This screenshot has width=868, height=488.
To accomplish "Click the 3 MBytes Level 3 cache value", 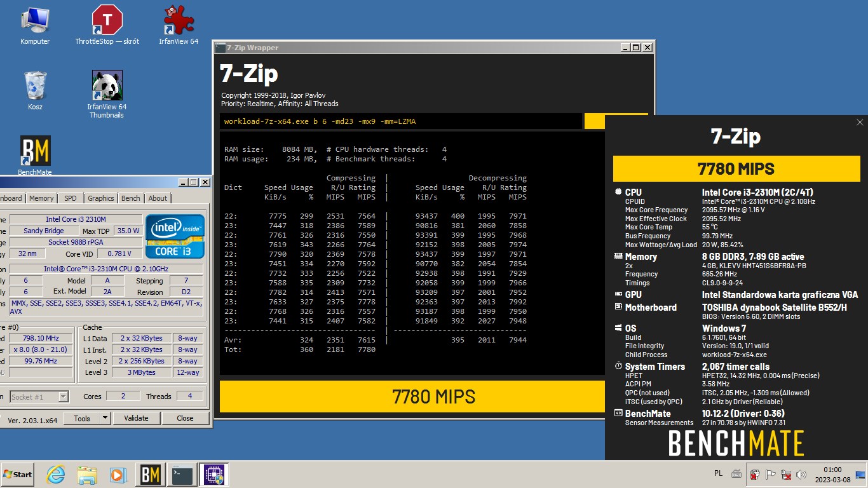I will tap(141, 372).
